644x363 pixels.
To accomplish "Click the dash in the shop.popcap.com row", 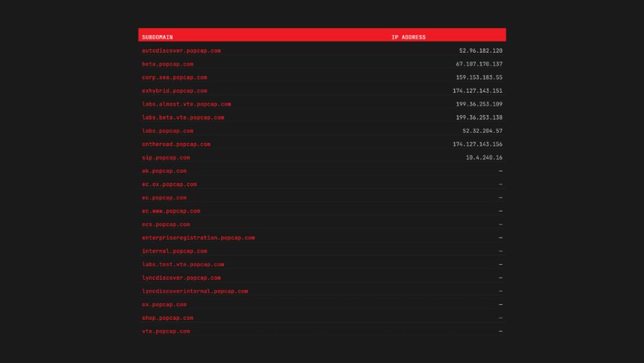I will tap(500, 318).
